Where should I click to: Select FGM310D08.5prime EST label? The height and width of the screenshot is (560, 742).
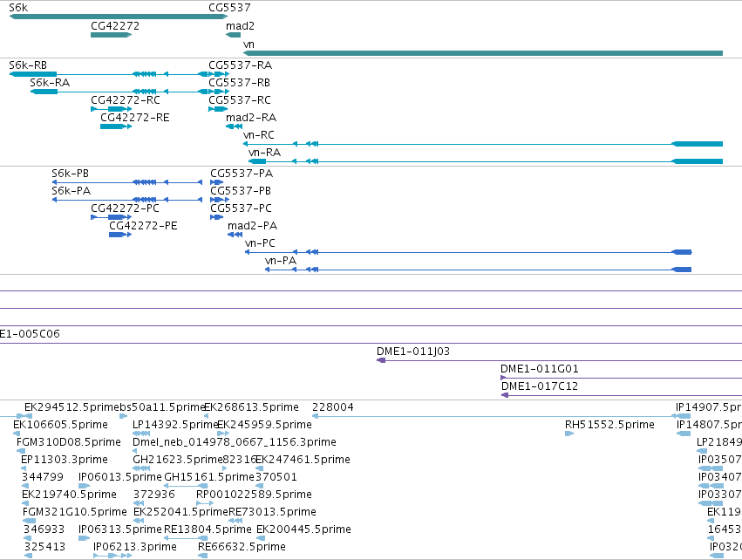[69, 442]
